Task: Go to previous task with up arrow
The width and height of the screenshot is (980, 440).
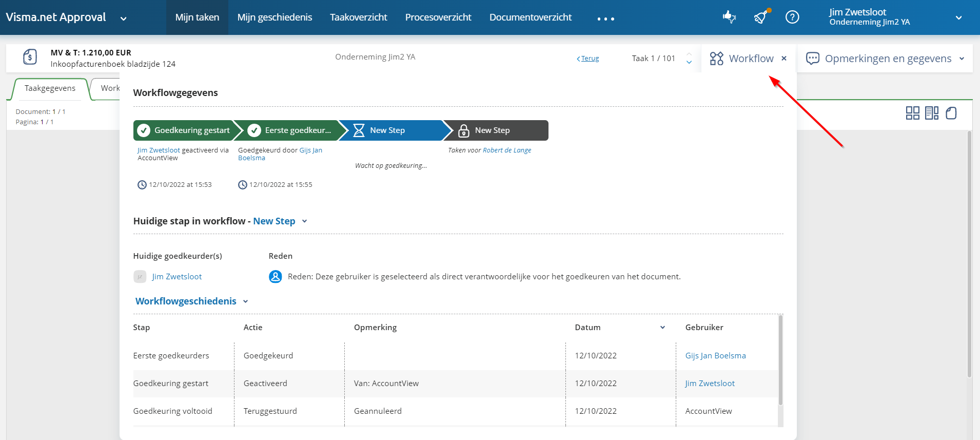Action: (689, 54)
